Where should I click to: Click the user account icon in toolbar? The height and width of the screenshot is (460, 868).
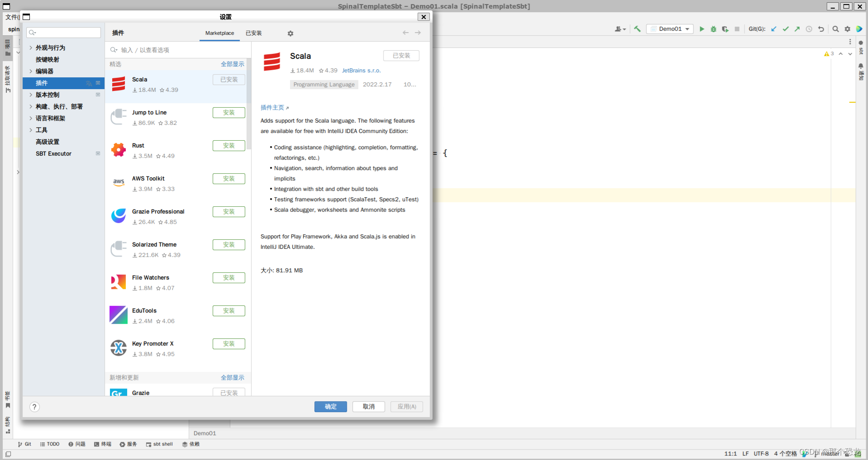pos(620,29)
